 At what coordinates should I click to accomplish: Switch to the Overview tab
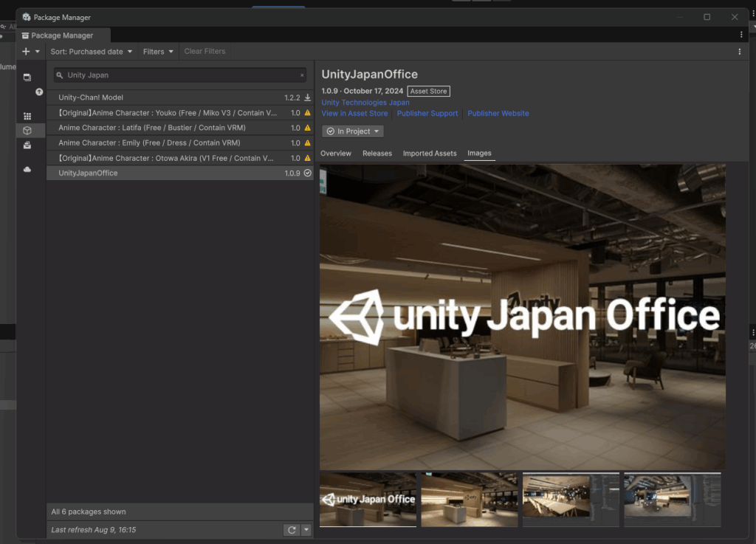[x=336, y=154]
